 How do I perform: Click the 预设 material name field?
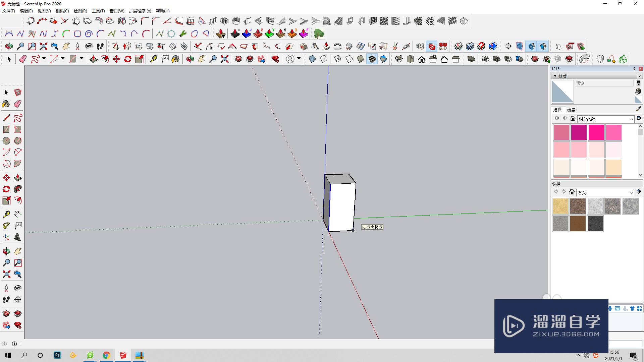pyautogui.click(x=604, y=83)
